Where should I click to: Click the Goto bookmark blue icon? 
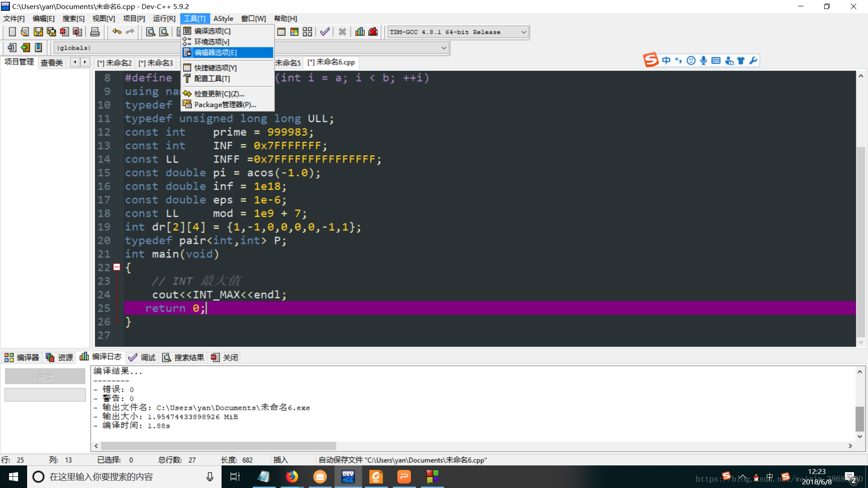(x=38, y=47)
